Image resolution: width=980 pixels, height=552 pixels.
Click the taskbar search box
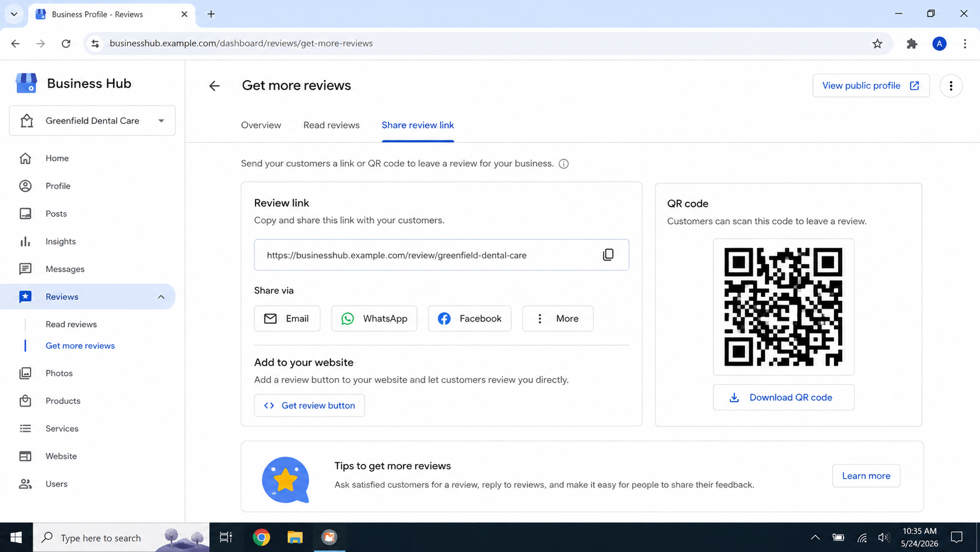click(121, 537)
